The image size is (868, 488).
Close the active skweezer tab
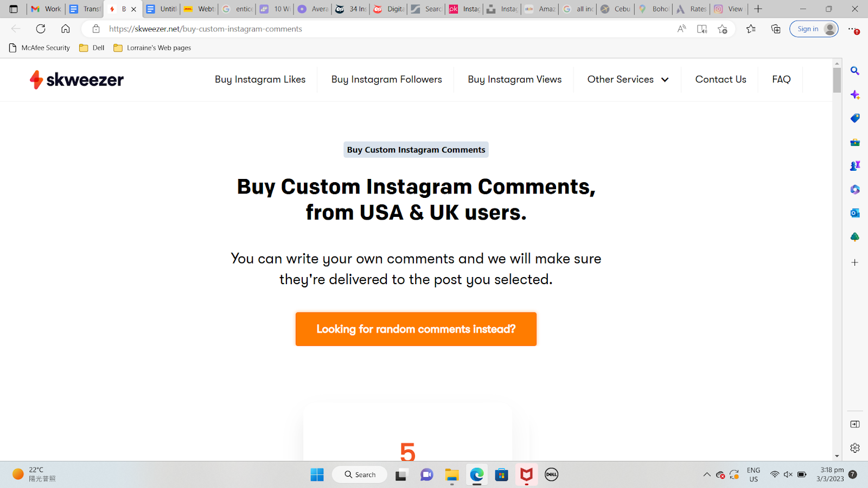click(x=133, y=9)
